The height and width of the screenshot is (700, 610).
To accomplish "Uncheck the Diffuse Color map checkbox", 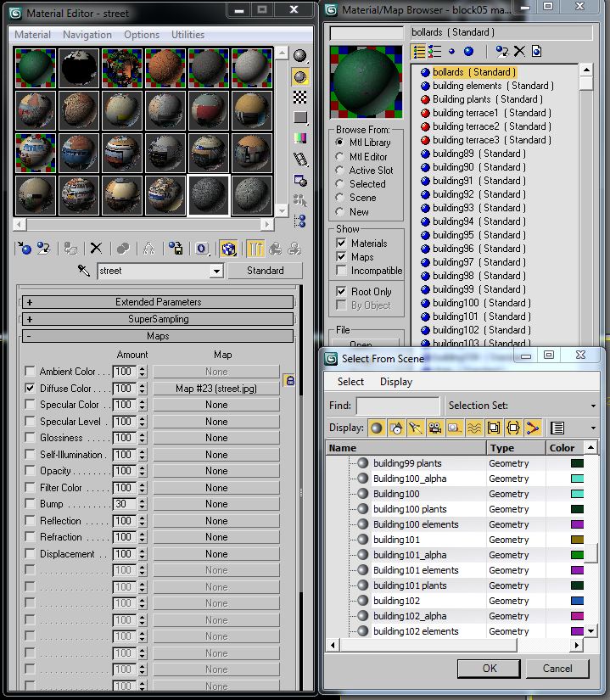I will (30, 388).
